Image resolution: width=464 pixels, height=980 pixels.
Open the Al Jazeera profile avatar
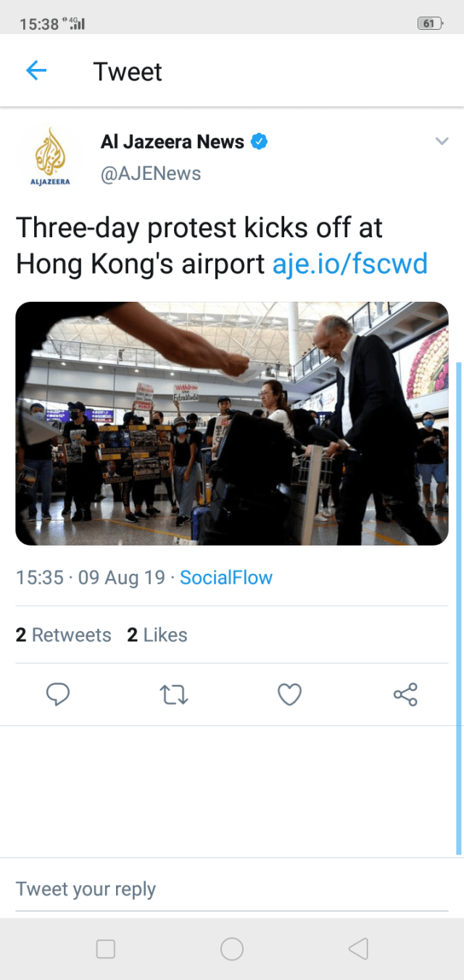50,157
